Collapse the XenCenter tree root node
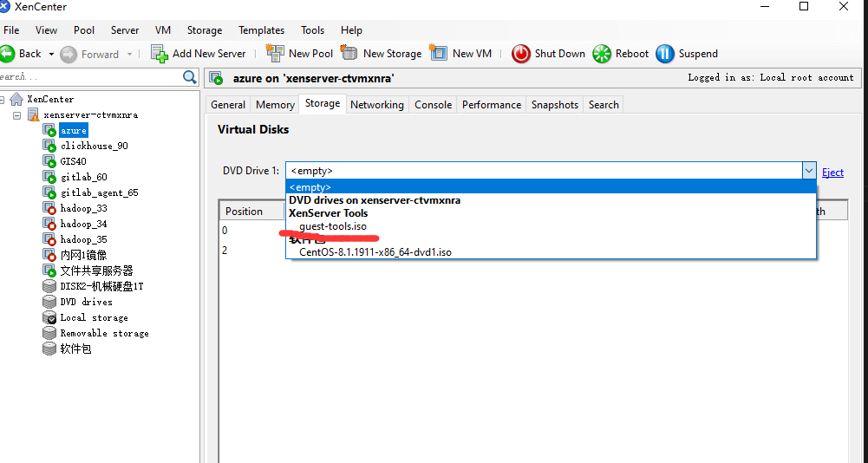This screenshot has height=463, width=868. coord(2,100)
